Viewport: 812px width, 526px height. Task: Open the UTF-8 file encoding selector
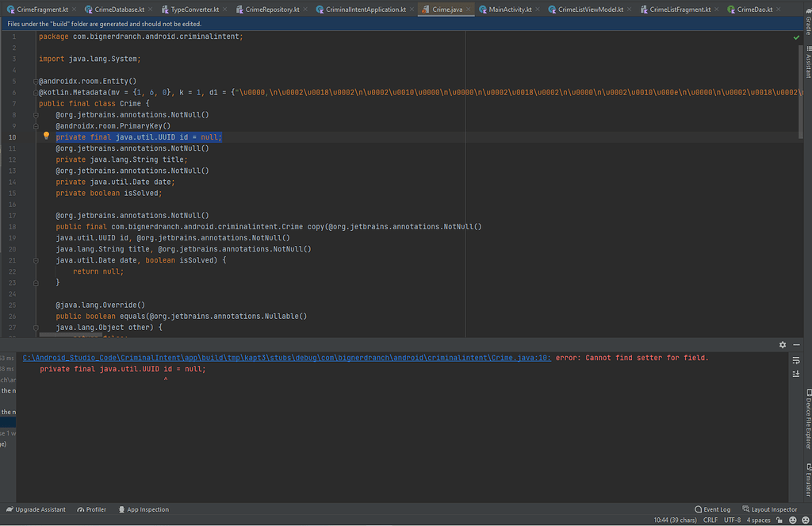[x=732, y=520]
